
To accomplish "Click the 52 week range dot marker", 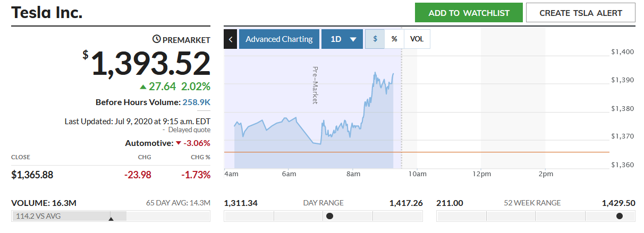I will [619, 216].
